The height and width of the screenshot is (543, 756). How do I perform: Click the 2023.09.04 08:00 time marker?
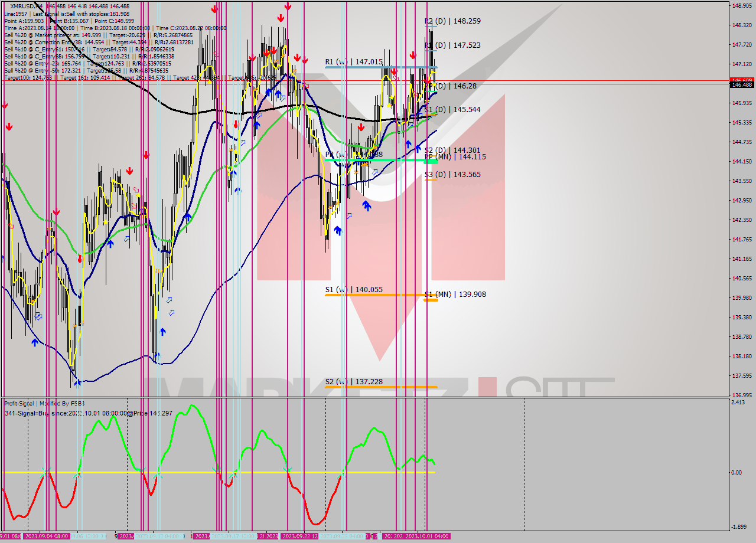coord(46,536)
